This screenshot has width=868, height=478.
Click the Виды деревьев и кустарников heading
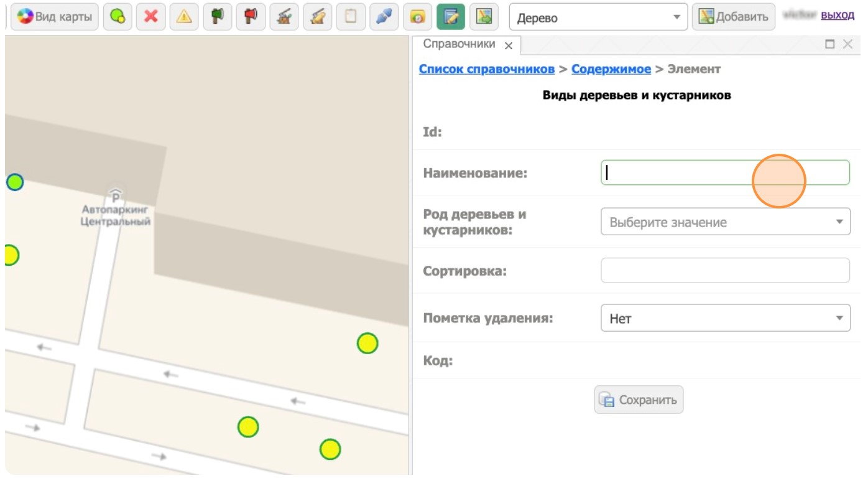[637, 96]
